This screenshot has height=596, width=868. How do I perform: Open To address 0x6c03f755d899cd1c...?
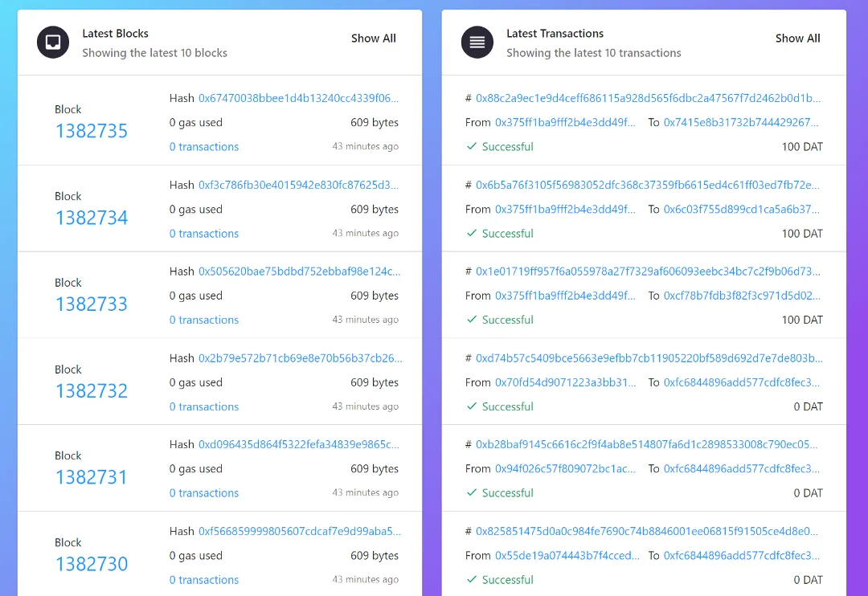tap(742, 209)
